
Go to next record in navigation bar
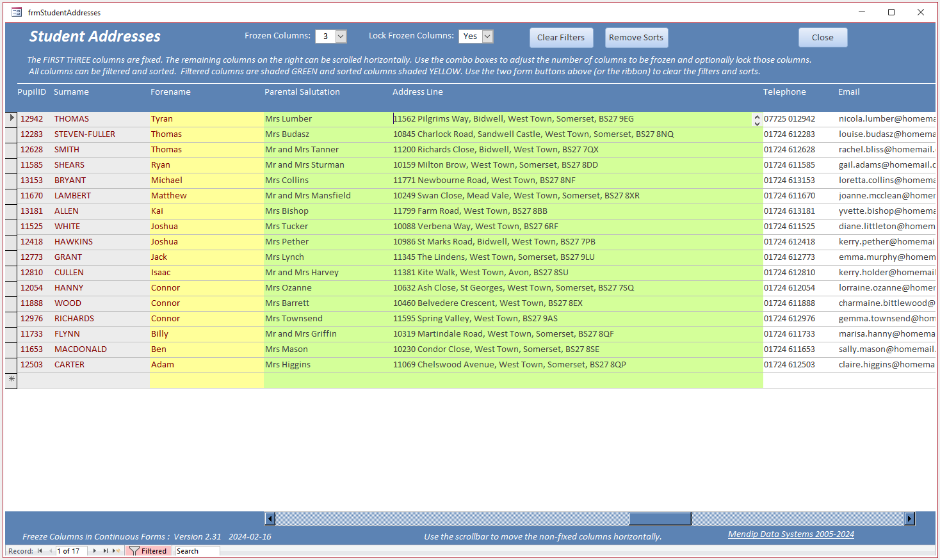click(95, 551)
